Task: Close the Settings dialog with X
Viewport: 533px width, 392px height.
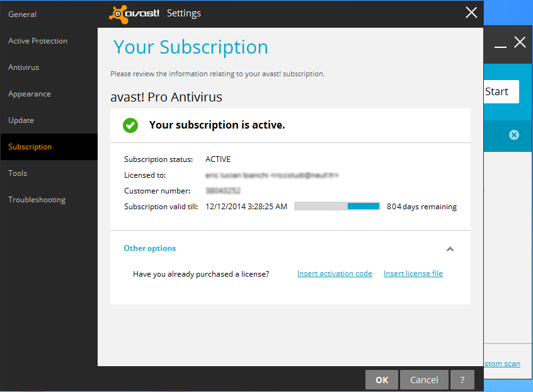Action: (471, 13)
